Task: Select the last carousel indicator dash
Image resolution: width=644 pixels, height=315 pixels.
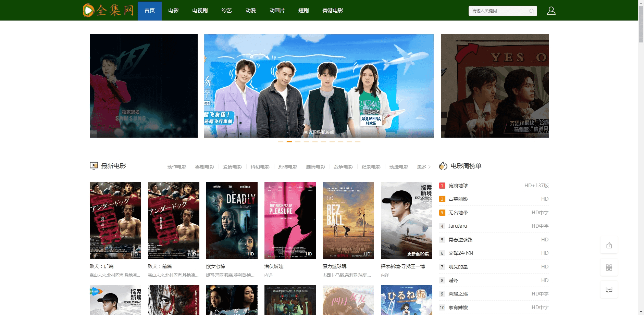Action: (358, 141)
